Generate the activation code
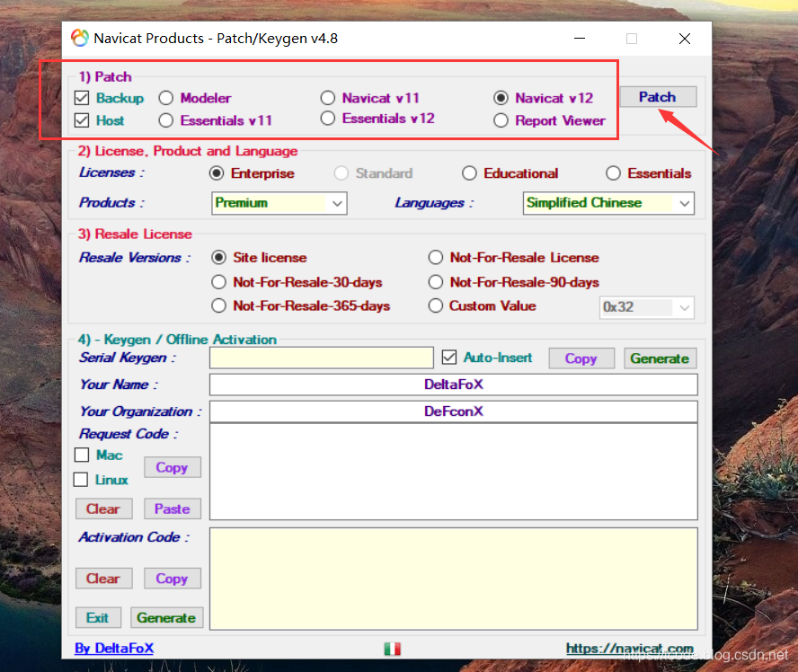798x672 pixels. [167, 617]
